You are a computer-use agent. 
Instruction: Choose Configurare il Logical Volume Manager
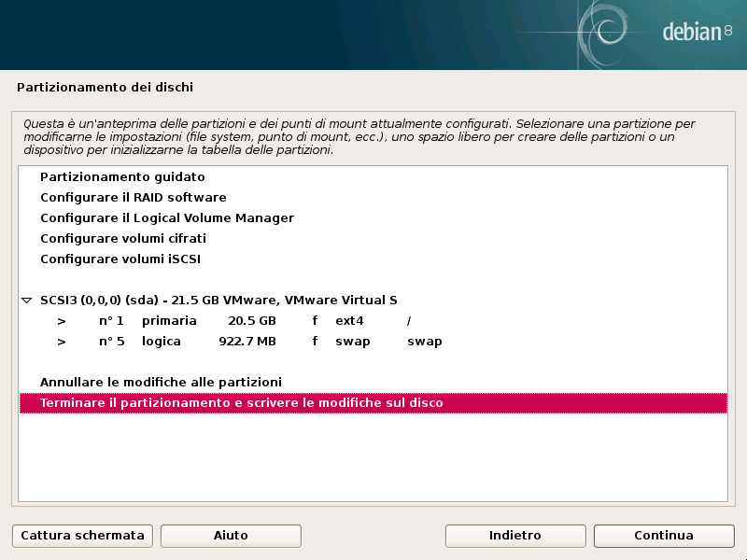pos(166,218)
